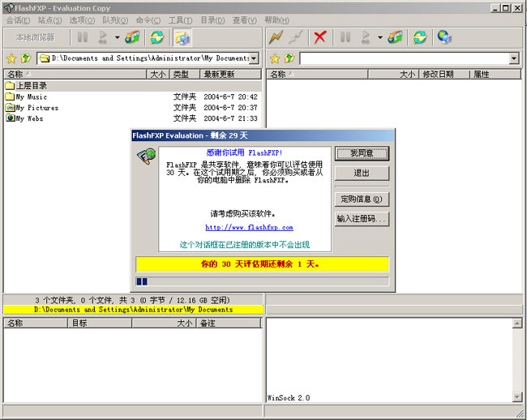The height and width of the screenshot is (420, 527).
Task: Sort local list by 名称 column
Action: 75,75
